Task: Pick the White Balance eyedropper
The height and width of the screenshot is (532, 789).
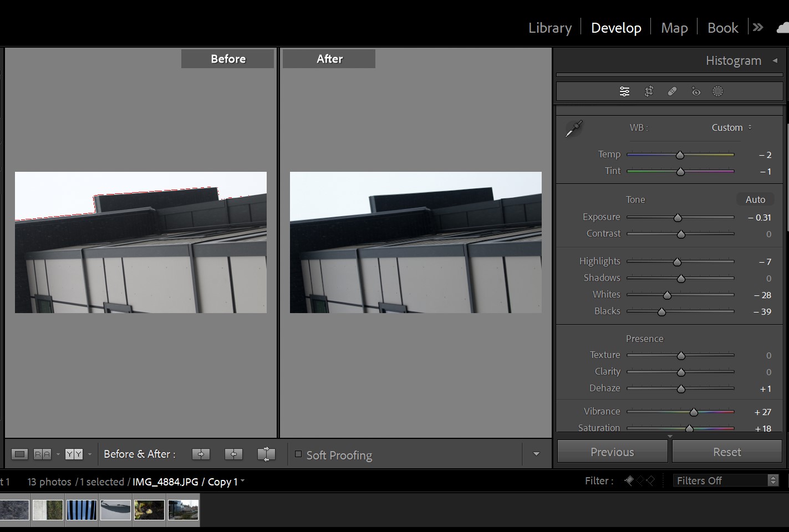Action: pos(573,129)
